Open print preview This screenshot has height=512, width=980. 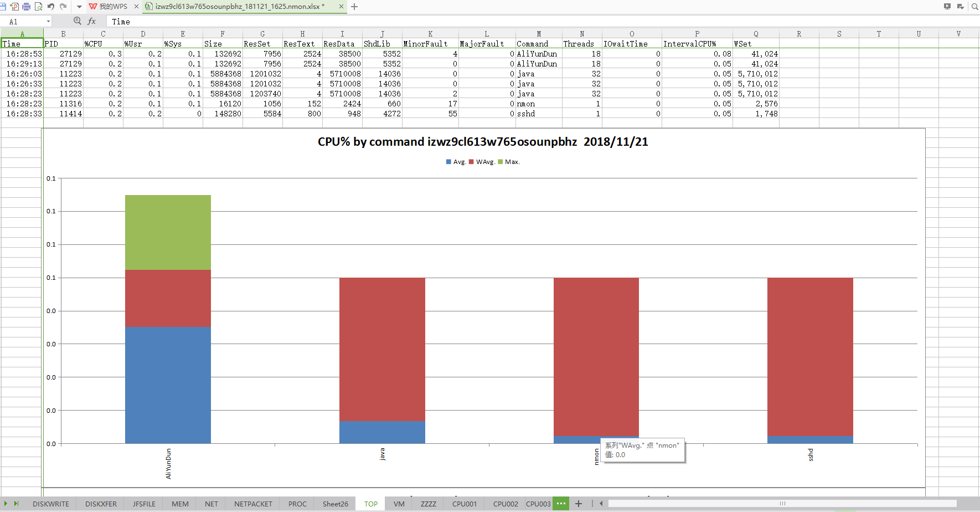click(x=38, y=7)
